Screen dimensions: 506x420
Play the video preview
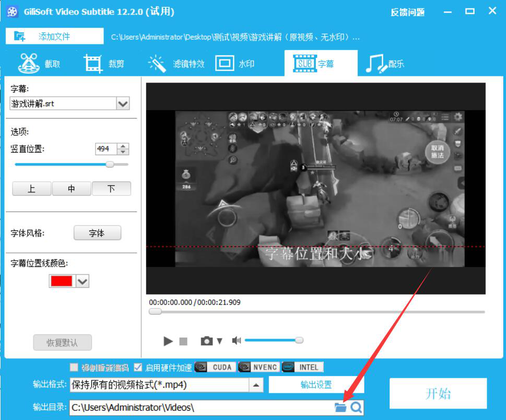168,341
